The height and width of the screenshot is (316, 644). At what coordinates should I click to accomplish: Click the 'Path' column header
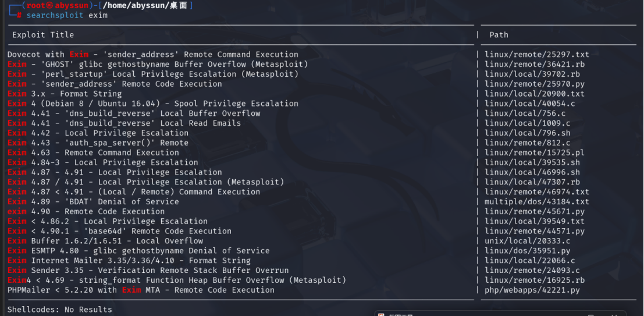[x=499, y=35]
